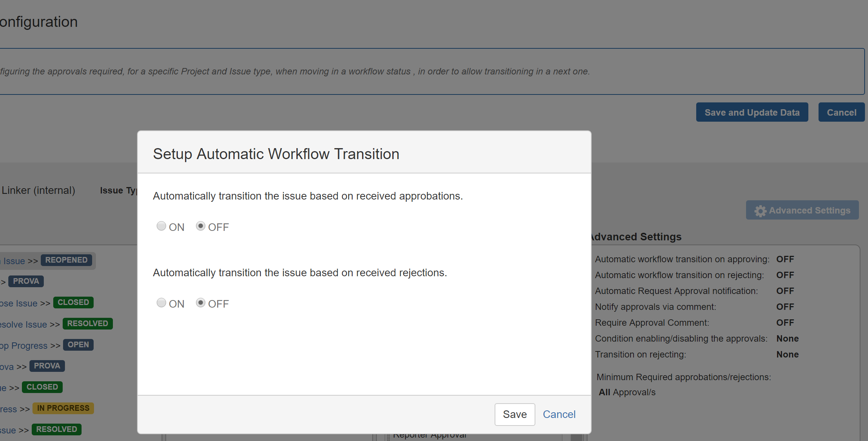Turn ON automatic transition on rejections
The width and height of the screenshot is (868, 441).
(161, 303)
